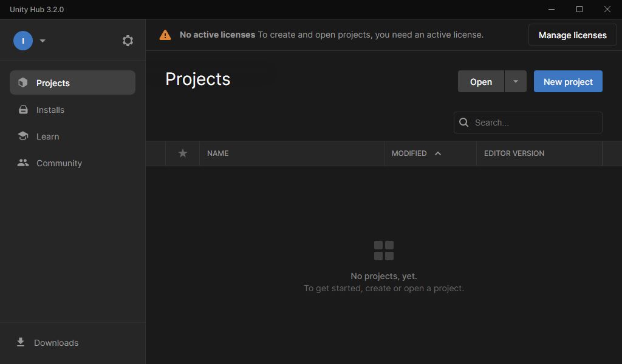Toggle the Modified sort arrow
Screen dimensions: 622x364
(x=438, y=153)
